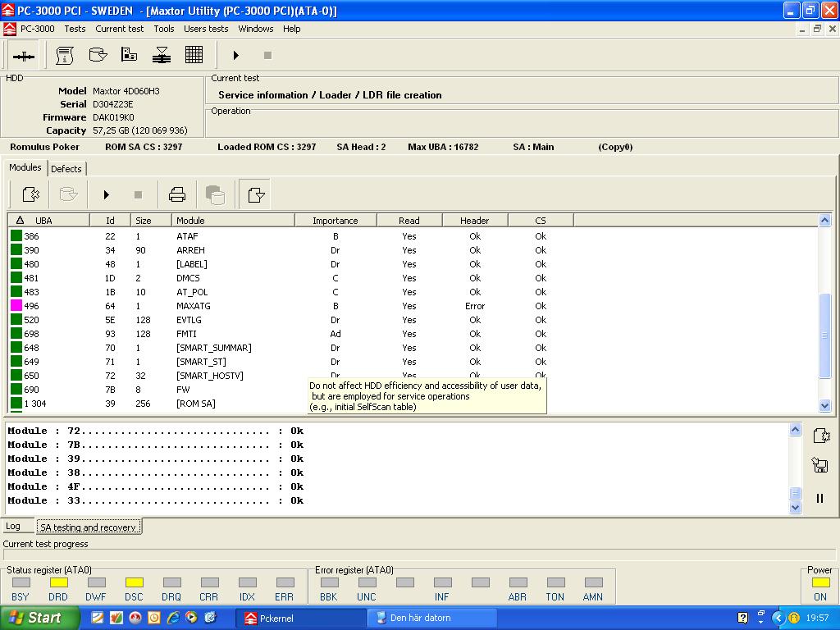
Task: Sort by CS column header
Action: [541, 220]
